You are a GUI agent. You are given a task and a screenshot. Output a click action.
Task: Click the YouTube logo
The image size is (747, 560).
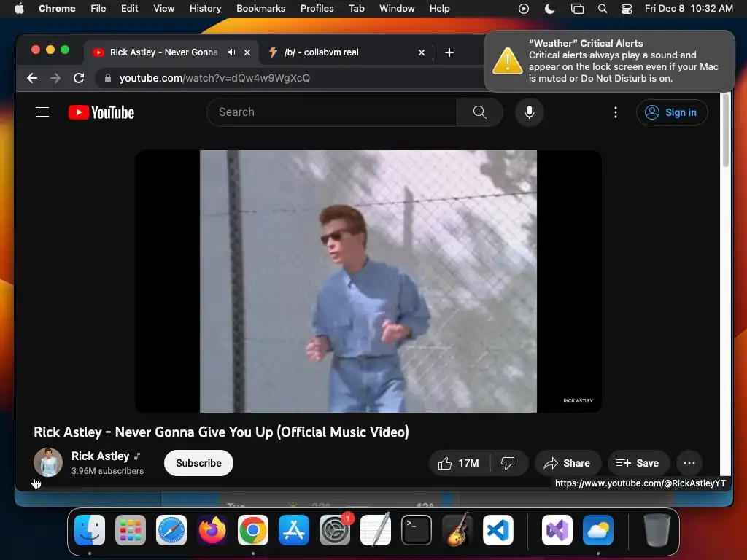tap(101, 112)
